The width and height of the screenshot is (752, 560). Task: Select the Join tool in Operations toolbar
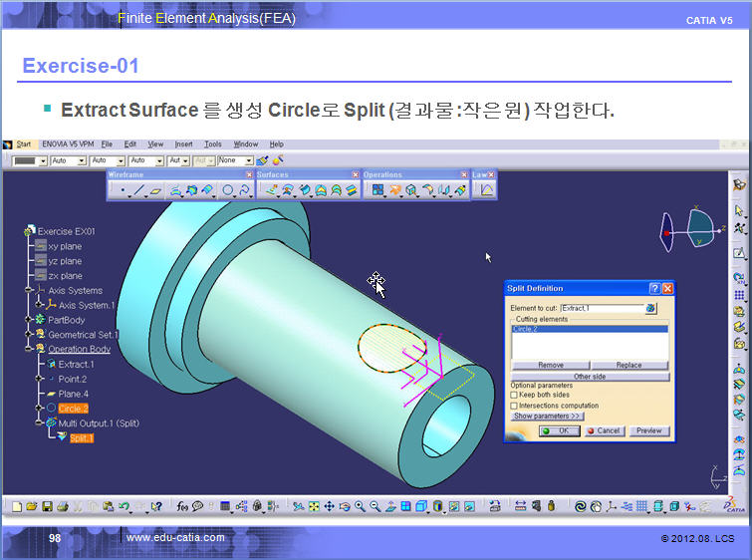point(377,190)
